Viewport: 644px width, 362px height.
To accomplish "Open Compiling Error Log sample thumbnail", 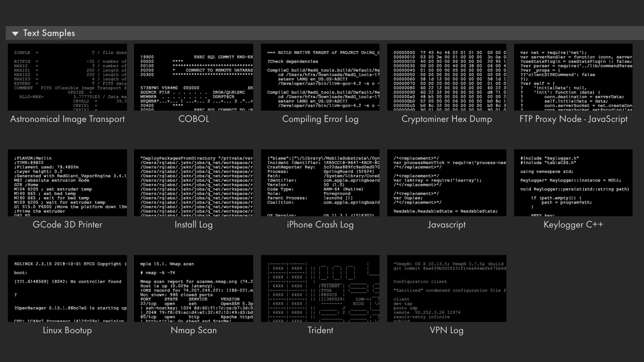I will [320, 77].
